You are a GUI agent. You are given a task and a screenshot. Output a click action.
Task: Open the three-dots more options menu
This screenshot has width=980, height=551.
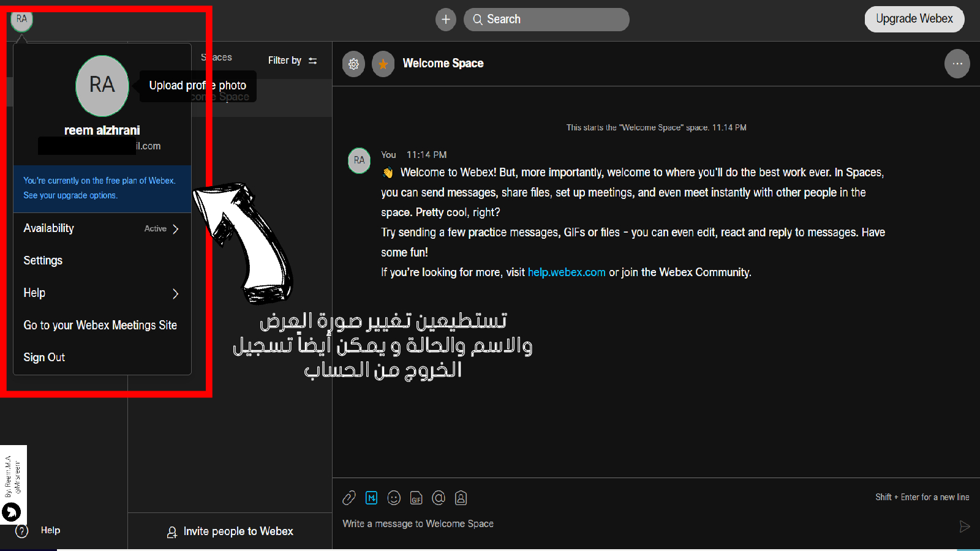[957, 64]
